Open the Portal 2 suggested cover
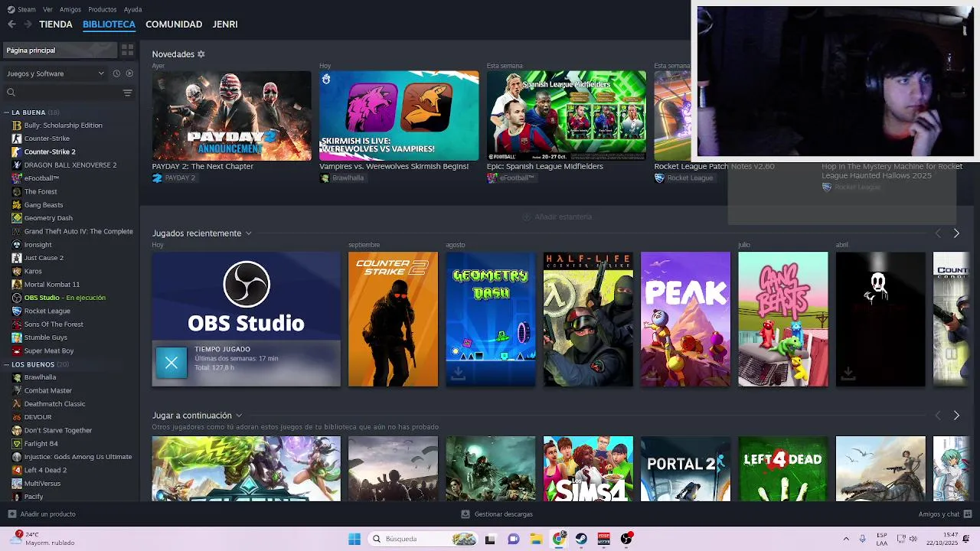Screen dimensions: 980x551 [x=685, y=468]
